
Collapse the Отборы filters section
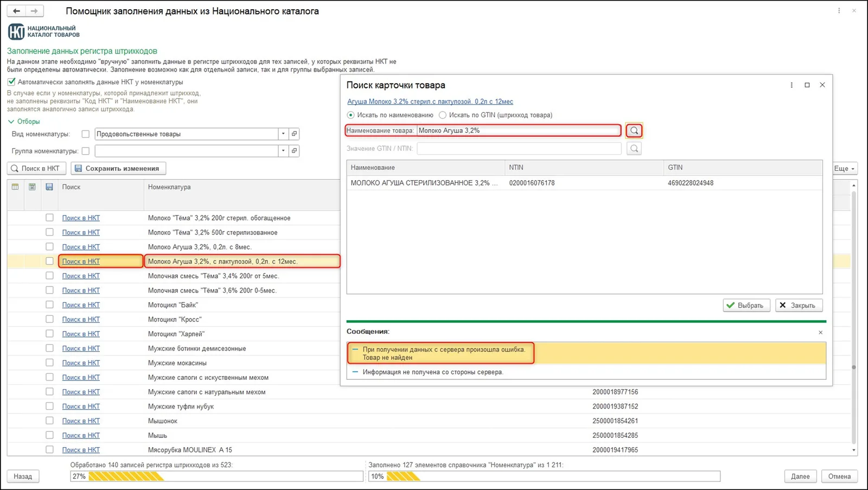24,122
